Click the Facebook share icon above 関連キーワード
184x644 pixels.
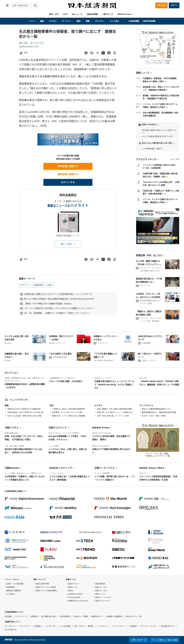point(109,260)
